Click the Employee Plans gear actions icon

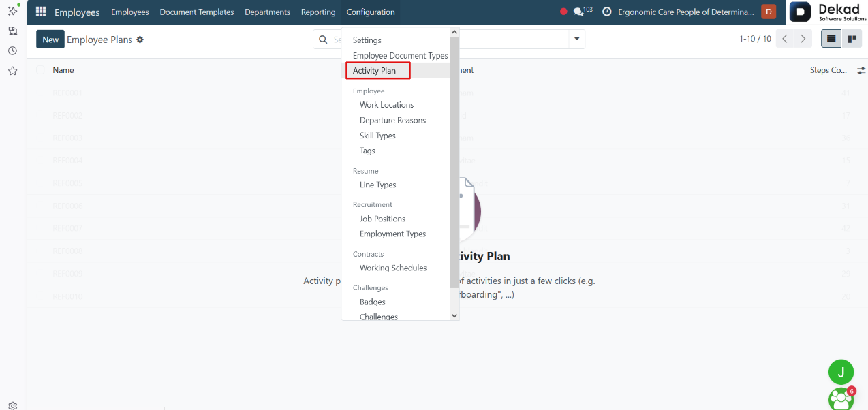click(x=140, y=40)
